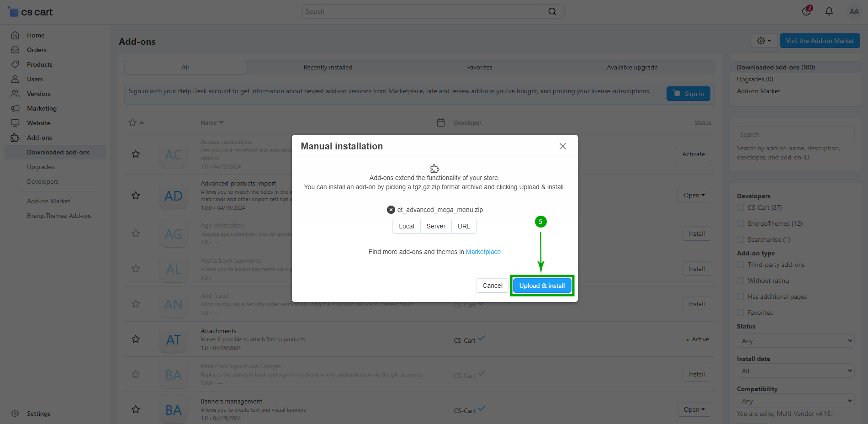This screenshot has width=868, height=424.
Task: Open the Status filter dropdown
Action: pyautogui.click(x=795, y=341)
